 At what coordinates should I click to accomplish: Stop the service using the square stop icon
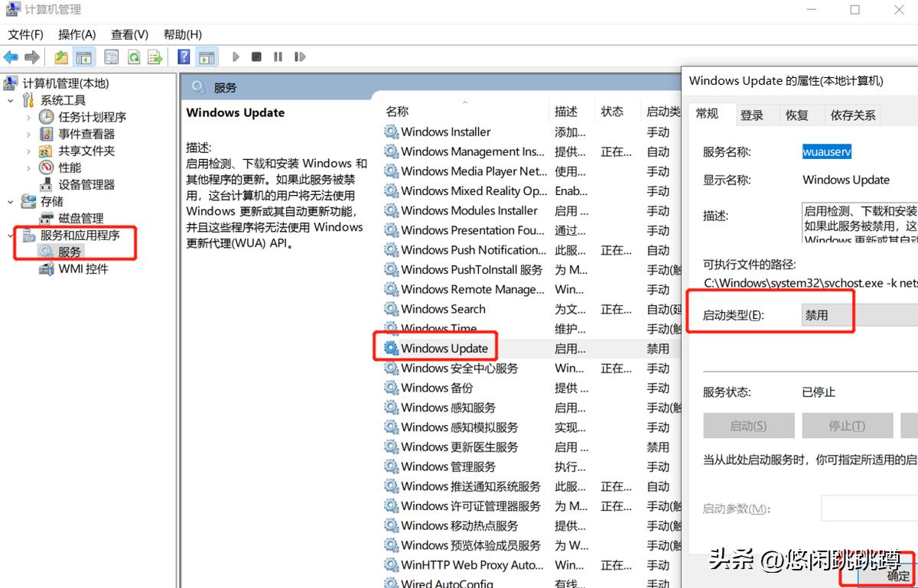click(256, 56)
